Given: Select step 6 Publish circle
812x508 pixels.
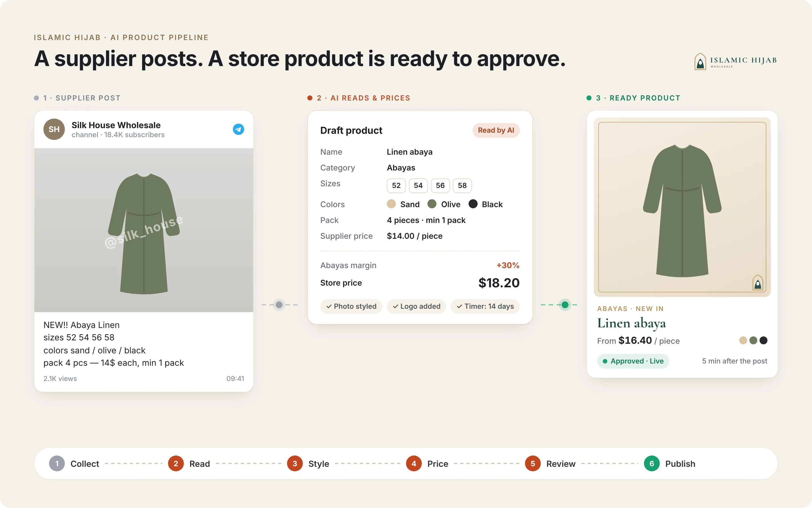Looking at the screenshot, I should coord(652,464).
